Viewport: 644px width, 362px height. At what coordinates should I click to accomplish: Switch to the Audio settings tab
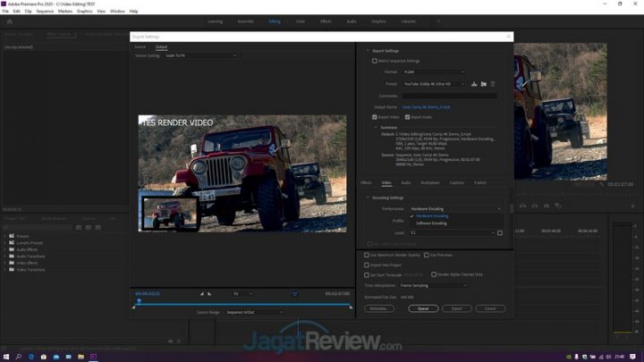coord(406,182)
